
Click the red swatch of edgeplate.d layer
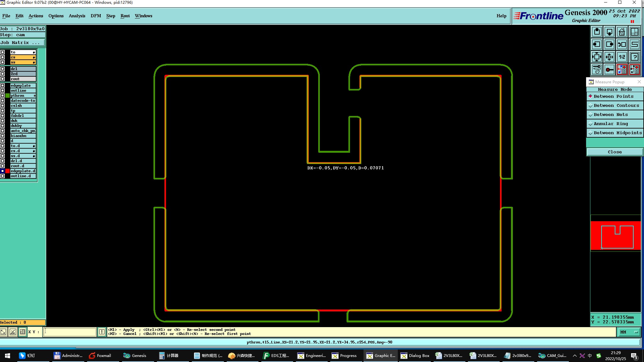8,171
